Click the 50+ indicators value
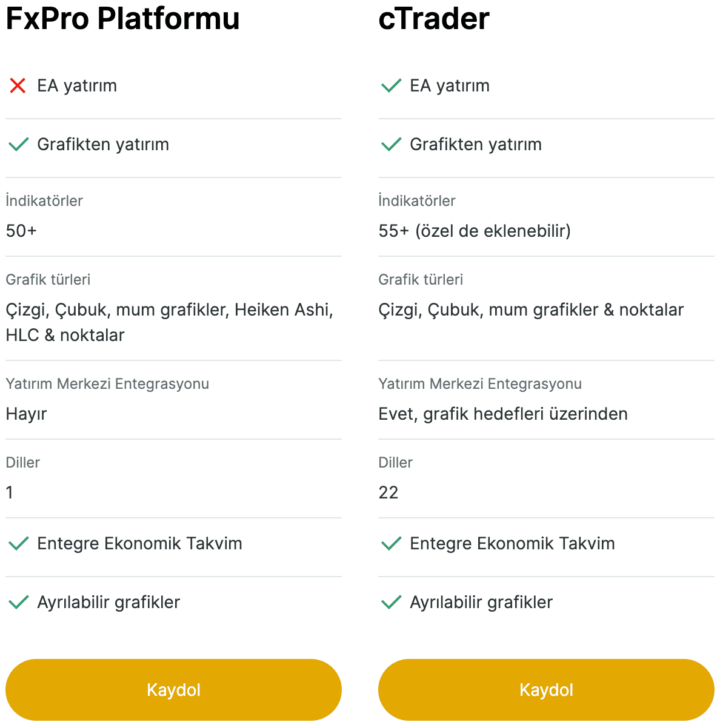Screen dimensions: 720x728 click(21, 231)
